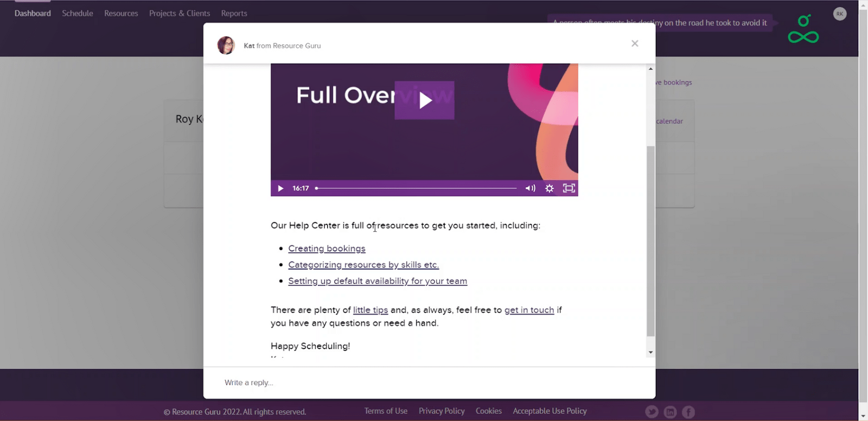Open the Resource Guru Facebook page
This screenshot has height=421, width=868.
[x=688, y=412]
